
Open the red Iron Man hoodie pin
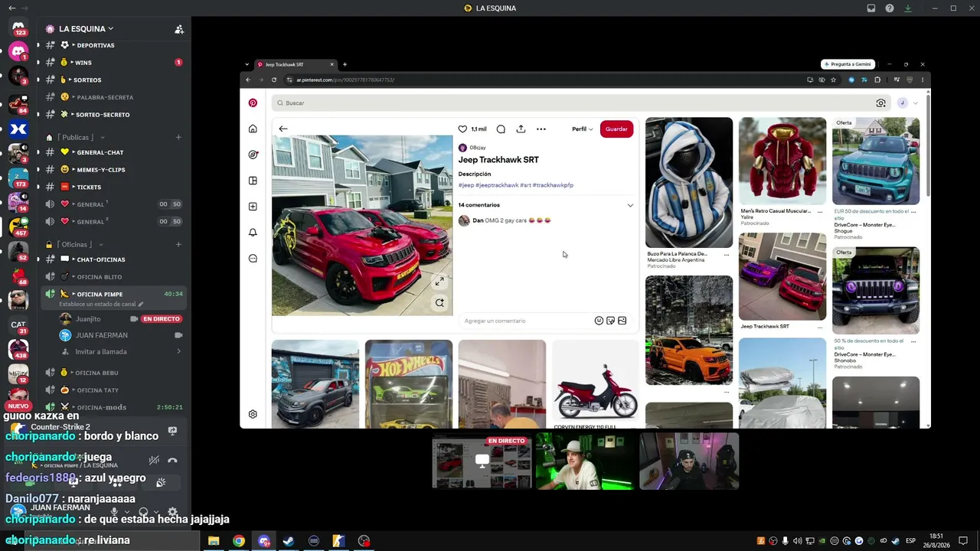782,161
